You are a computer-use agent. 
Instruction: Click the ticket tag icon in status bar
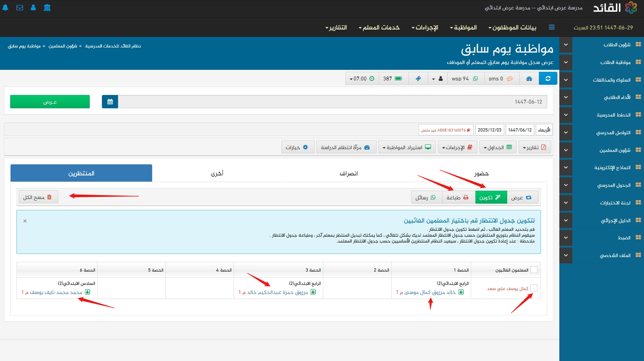pyautogui.click(x=418, y=78)
